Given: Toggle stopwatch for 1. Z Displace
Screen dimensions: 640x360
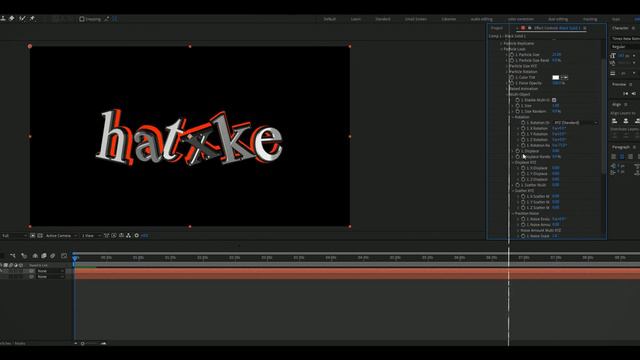Looking at the screenshot, I should (523, 179).
